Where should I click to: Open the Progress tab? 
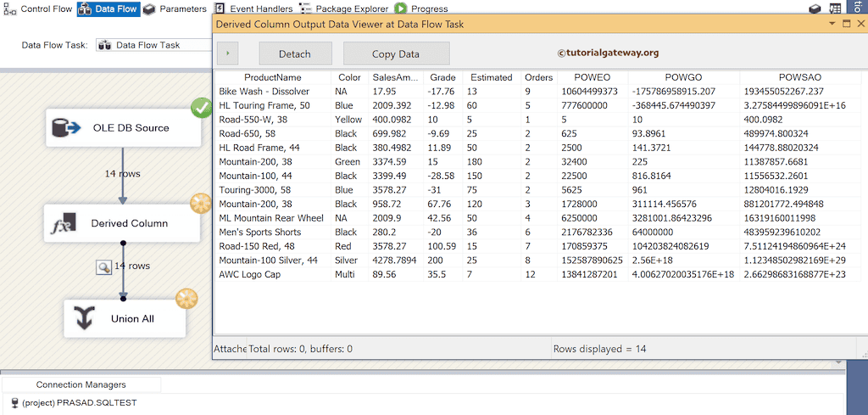(421, 8)
